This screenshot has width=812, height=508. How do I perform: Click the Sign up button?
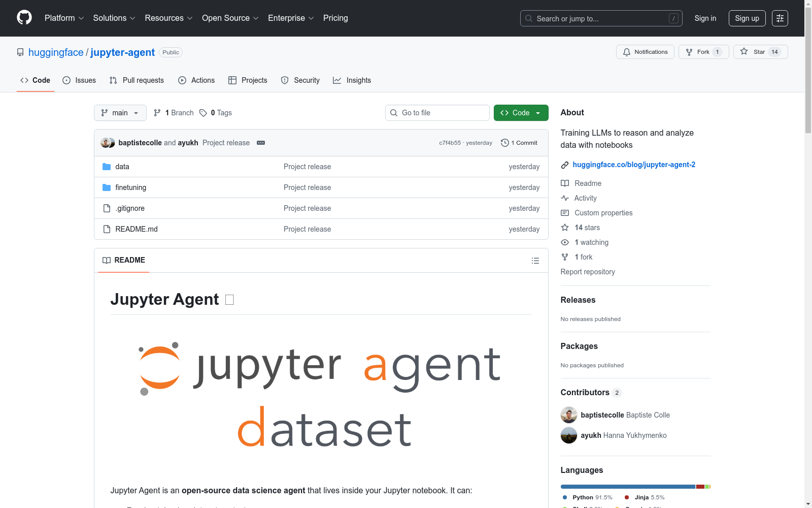pyautogui.click(x=747, y=18)
